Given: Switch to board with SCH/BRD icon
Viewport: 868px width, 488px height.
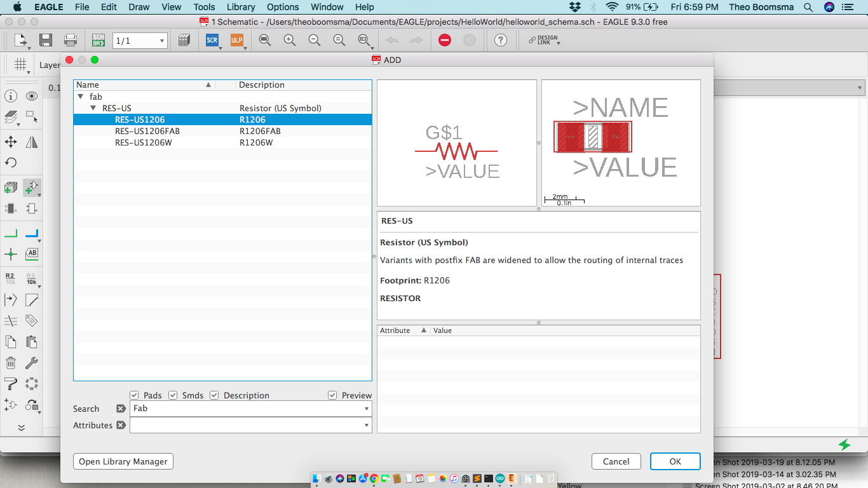Looking at the screenshot, I should [98, 40].
